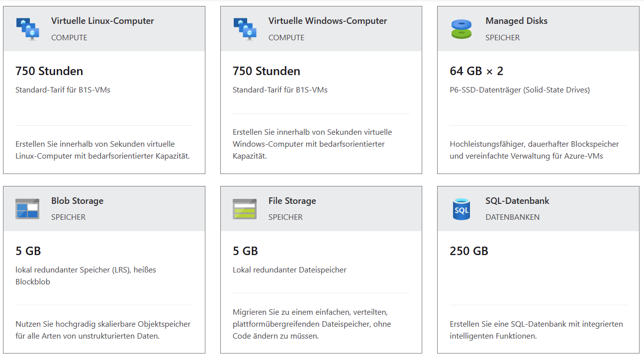Click the Virtuelle Linux-Computer icon
The height and width of the screenshot is (358, 644).
coord(27,28)
